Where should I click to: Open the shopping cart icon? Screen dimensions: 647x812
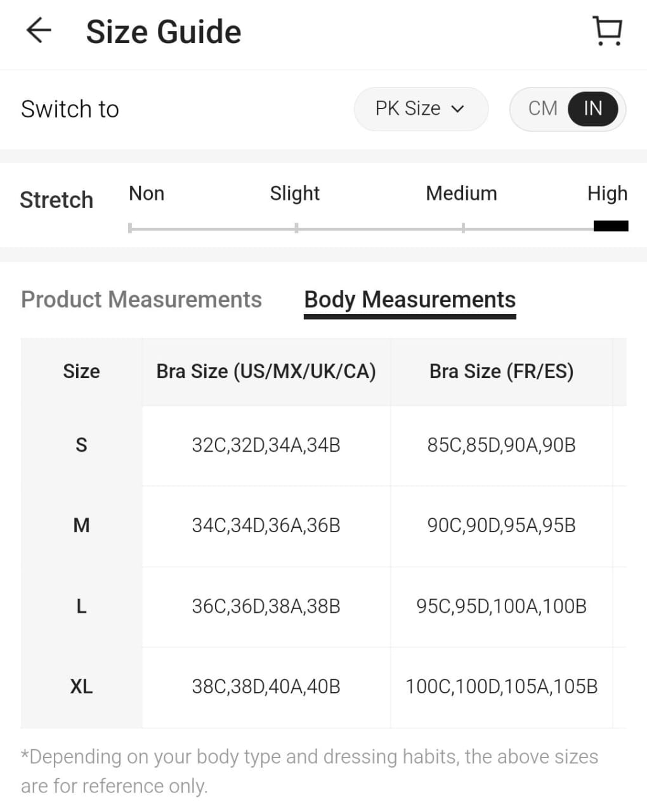[607, 31]
